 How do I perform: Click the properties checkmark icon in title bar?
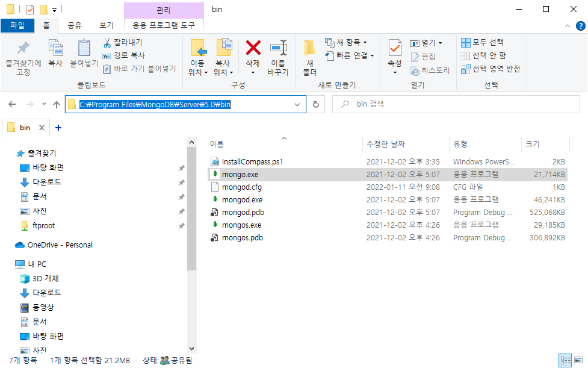(x=30, y=9)
